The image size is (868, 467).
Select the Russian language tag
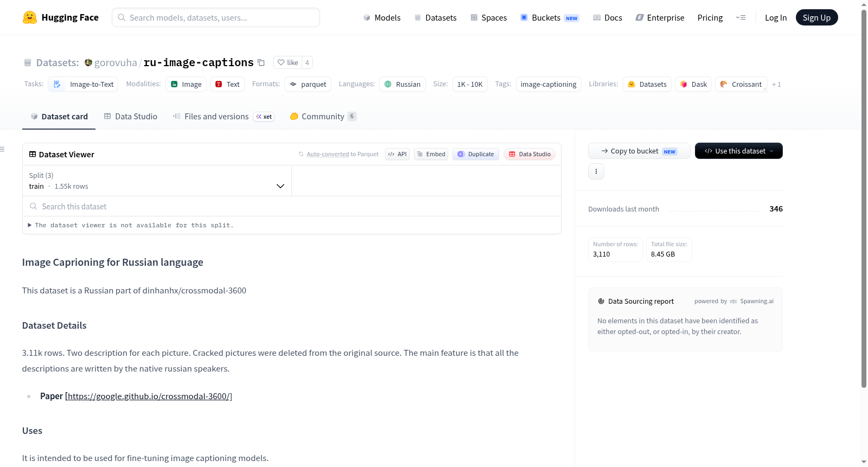[403, 84]
